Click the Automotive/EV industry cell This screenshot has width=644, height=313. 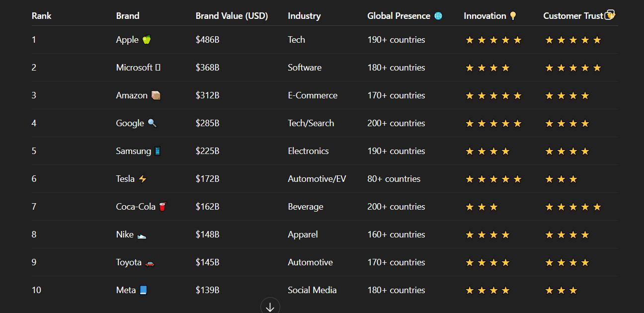coord(317,179)
